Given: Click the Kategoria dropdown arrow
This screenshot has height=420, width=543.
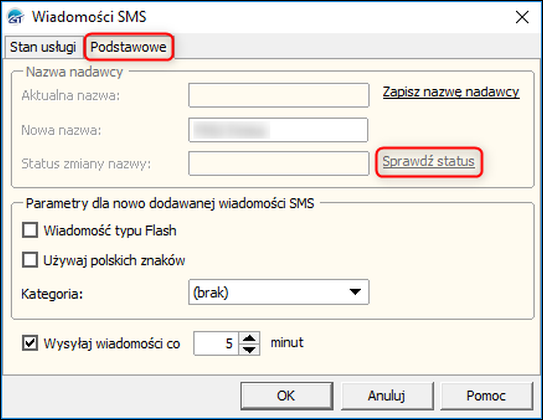Looking at the screenshot, I should tap(355, 292).
